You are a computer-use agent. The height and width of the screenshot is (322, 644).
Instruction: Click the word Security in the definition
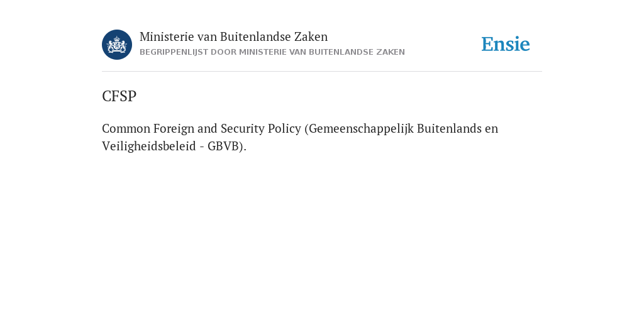(x=243, y=128)
